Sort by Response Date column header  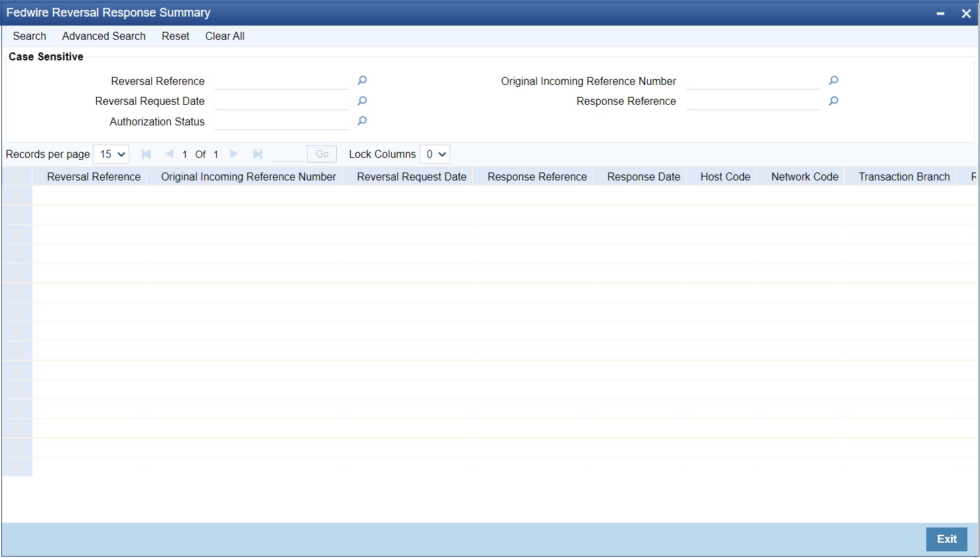pyautogui.click(x=644, y=176)
